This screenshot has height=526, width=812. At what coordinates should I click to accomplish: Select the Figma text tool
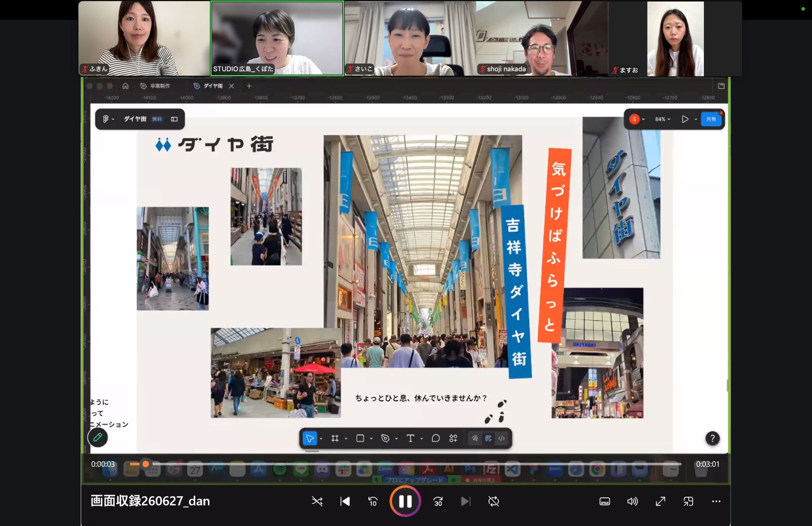pos(410,438)
